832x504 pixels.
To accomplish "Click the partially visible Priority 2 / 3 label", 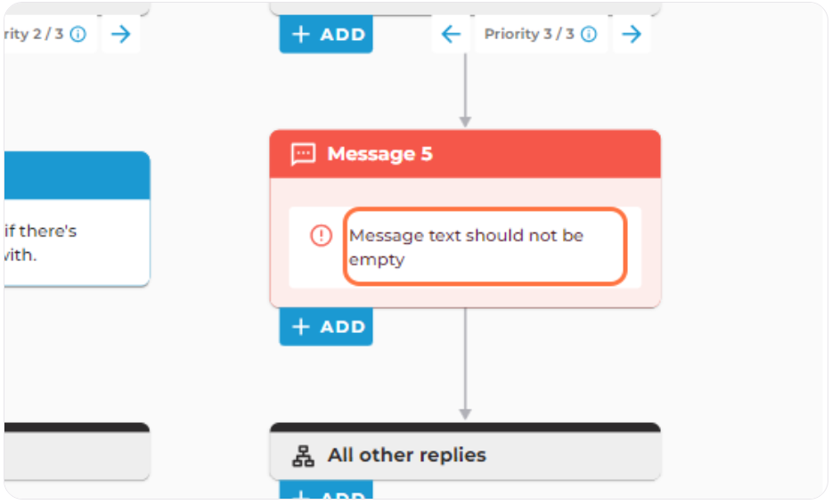I will pos(34,35).
